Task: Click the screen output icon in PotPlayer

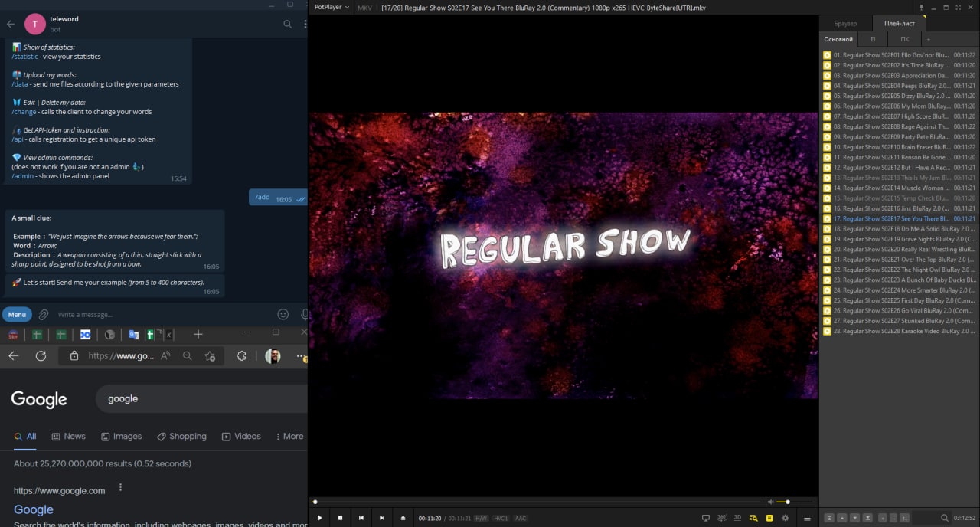Action: click(x=706, y=518)
